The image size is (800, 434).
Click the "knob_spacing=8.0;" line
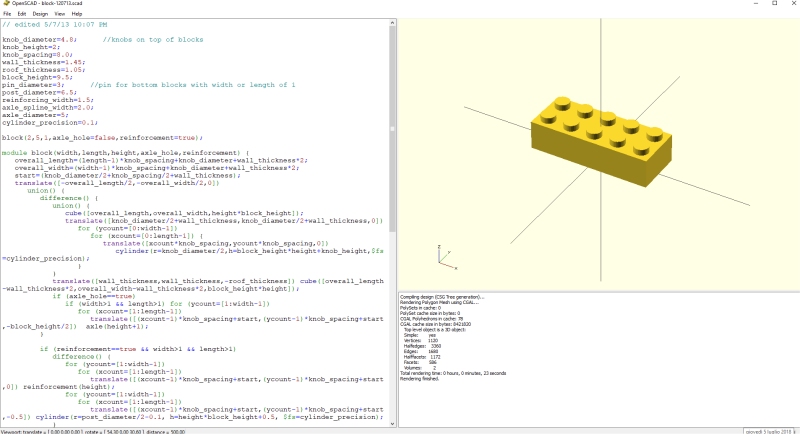[37, 55]
